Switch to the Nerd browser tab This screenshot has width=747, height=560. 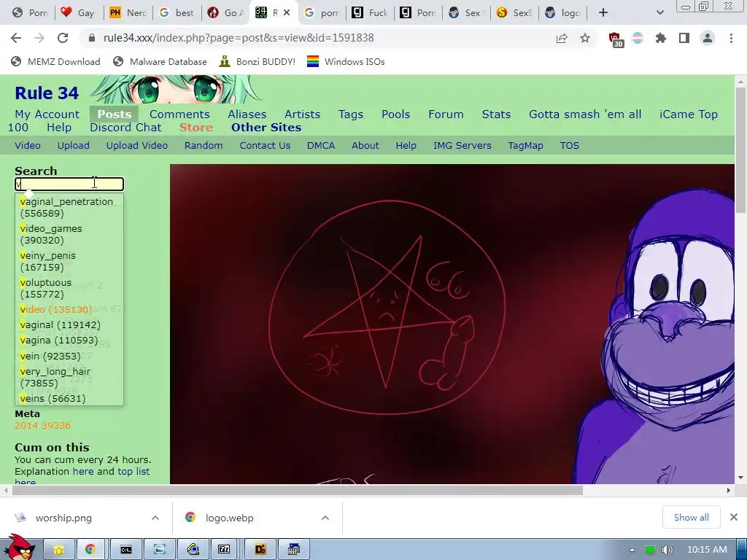tap(128, 13)
